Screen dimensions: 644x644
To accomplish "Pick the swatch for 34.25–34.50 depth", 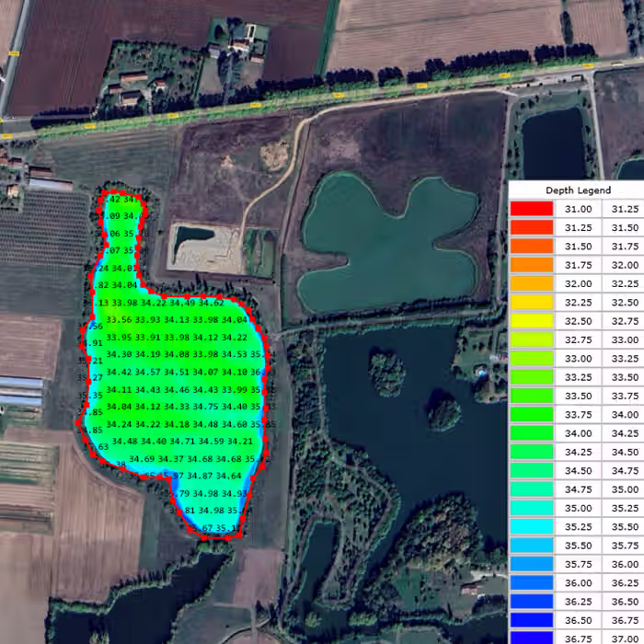I will click(532, 452).
